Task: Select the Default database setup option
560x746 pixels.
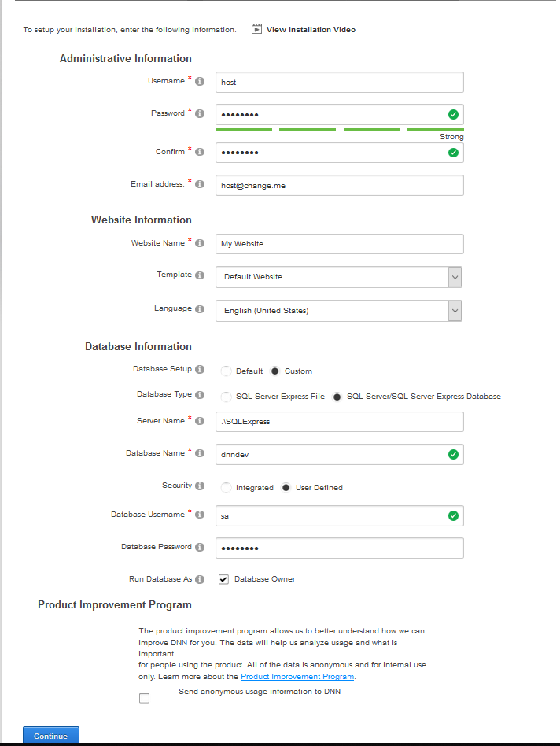Action: tap(226, 371)
